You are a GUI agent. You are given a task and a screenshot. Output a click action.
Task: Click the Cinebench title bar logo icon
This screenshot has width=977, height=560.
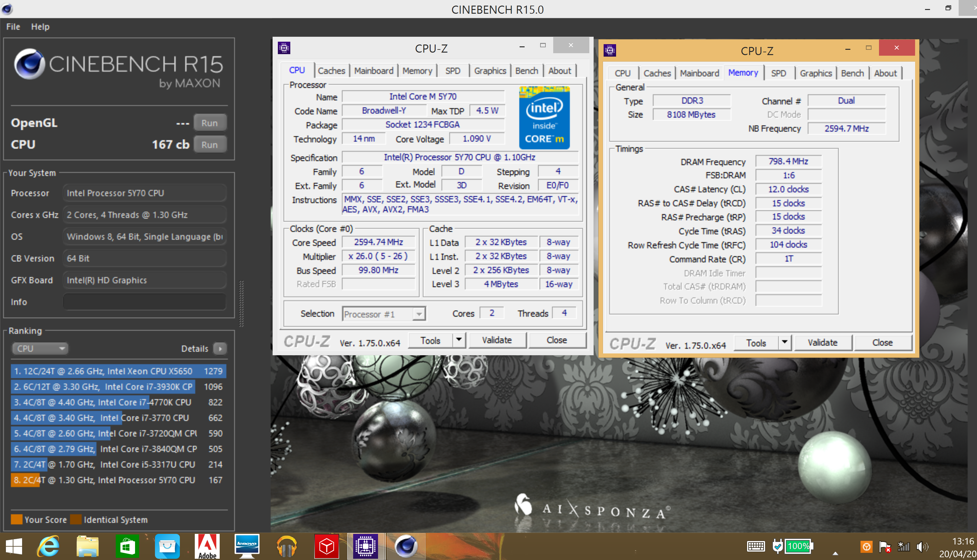(x=7, y=9)
